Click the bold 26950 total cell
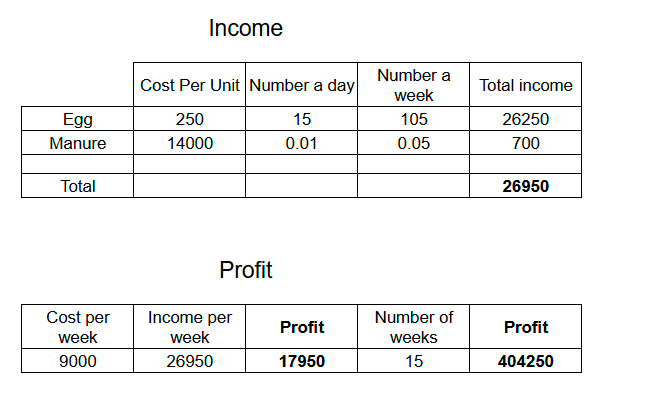 [525, 186]
